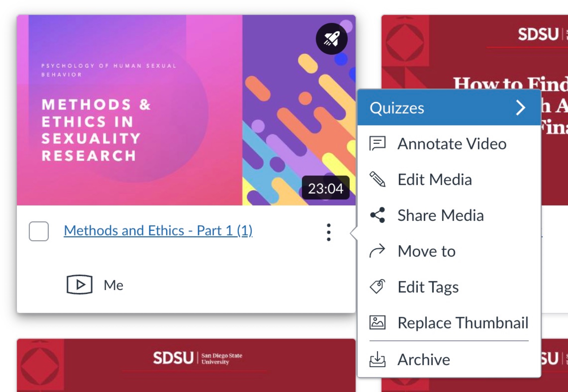
Task: Click the 23:04 duration badge
Action: pyautogui.click(x=325, y=188)
